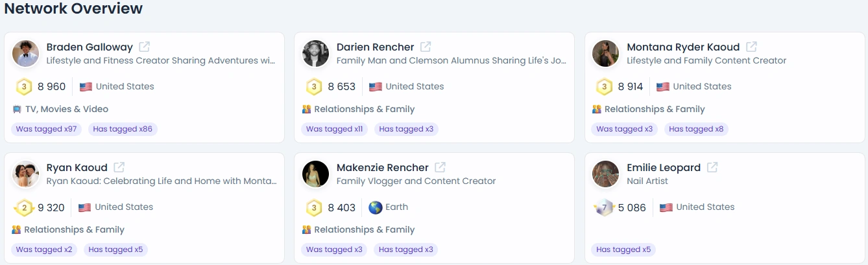
Task: Click the follower count 8 403
Action: point(342,207)
